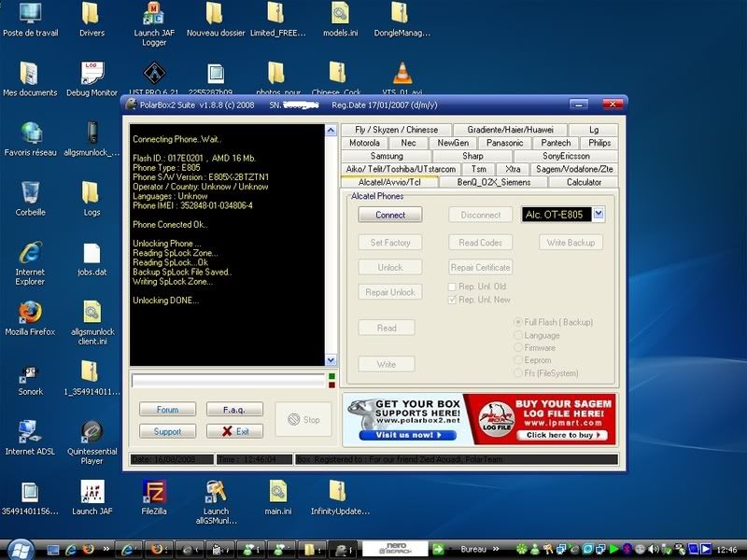Open the SonyEricsson tab
The height and width of the screenshot is (560, 747).
[x=566, y=156]
